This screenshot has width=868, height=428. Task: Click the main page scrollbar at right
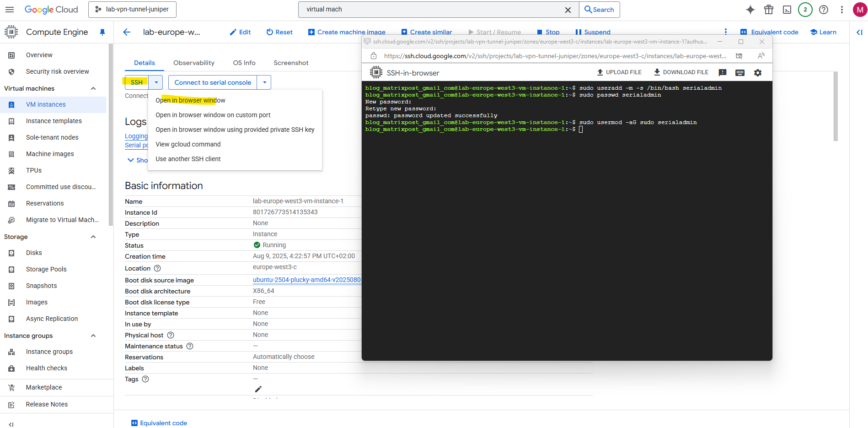(836, 106)
